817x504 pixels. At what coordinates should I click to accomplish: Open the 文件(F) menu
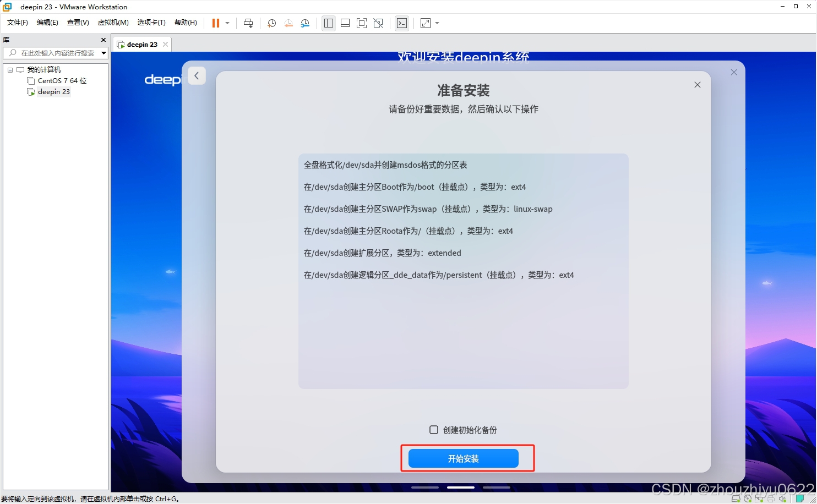coord(18,23)
